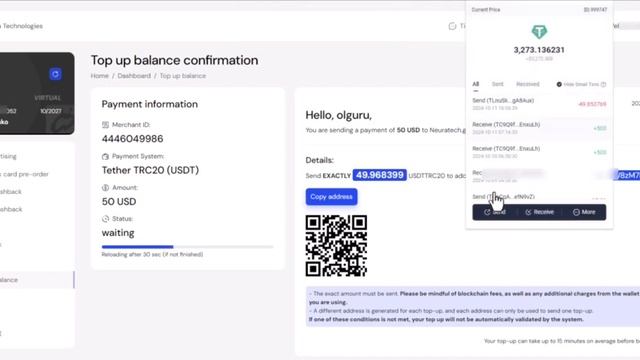
Task: Click the Send button in wallet bar
Action: pyautogui.click(x=495, y=212)
